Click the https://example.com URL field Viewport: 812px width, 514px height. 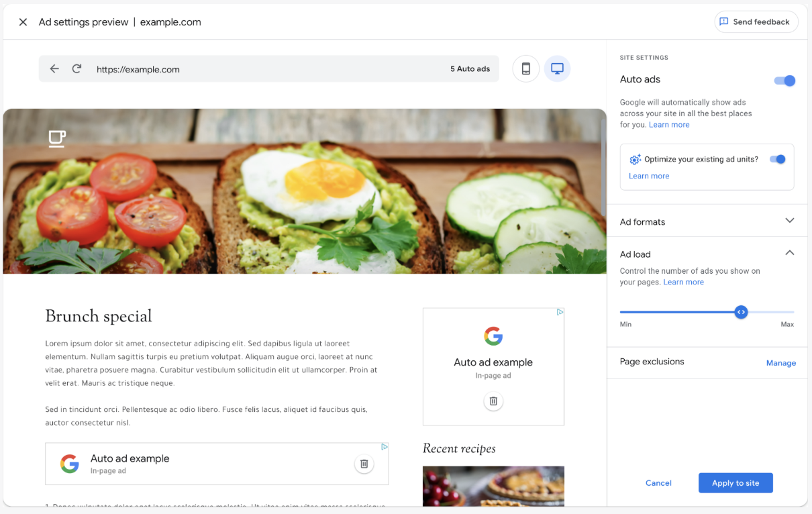138,69
